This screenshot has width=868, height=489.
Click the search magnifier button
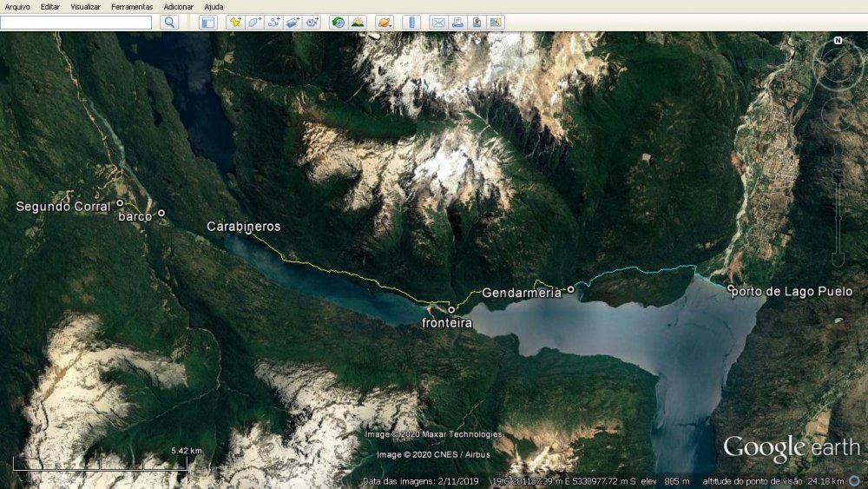click(169, 23)
